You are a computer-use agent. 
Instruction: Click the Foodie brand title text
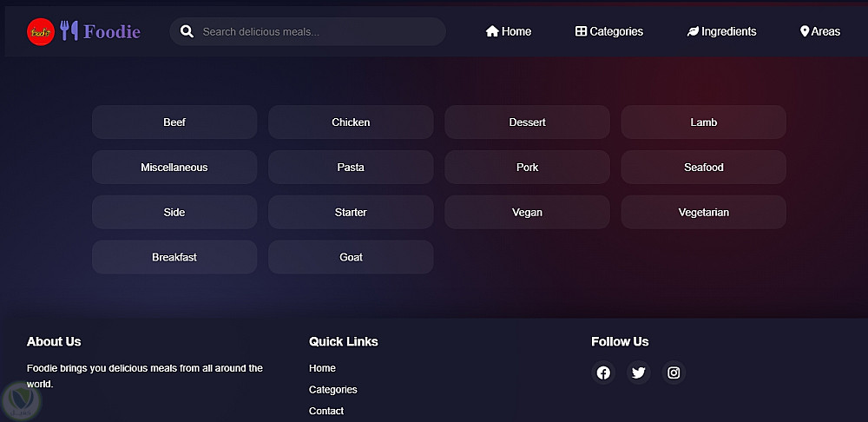click(112, 32)
